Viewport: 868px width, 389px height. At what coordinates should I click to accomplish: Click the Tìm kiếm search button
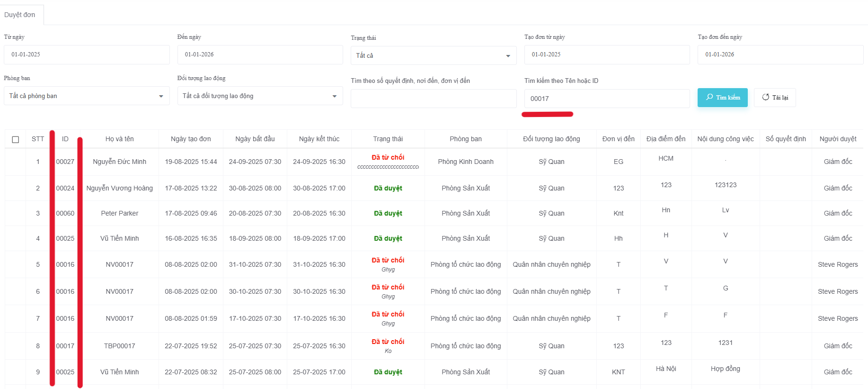(722, 98)
